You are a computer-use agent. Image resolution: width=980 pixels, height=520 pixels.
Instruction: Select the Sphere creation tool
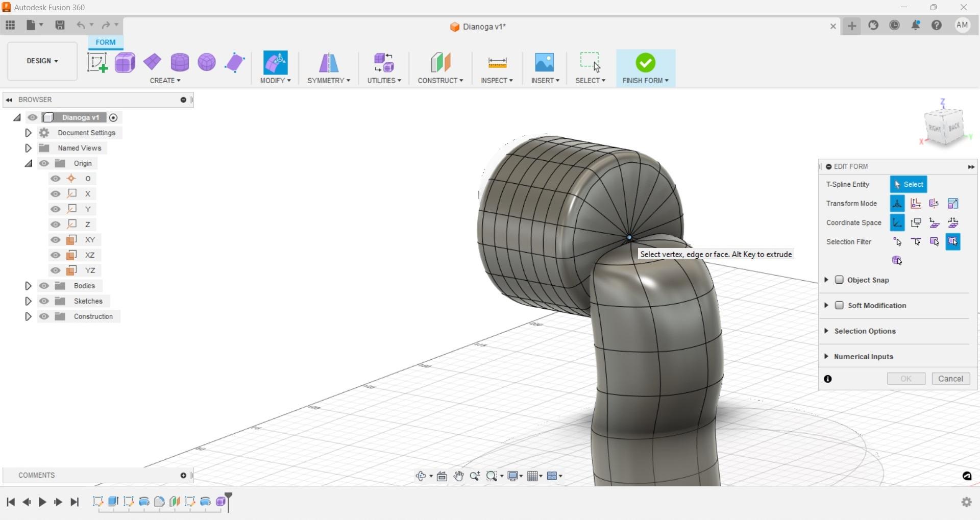coord(206,62)
